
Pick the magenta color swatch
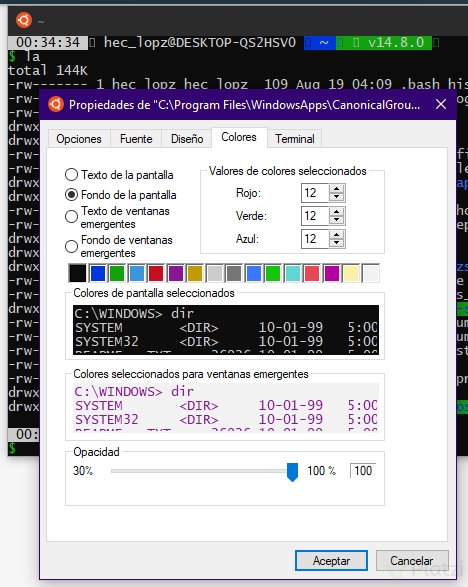(x=332, y=273)
